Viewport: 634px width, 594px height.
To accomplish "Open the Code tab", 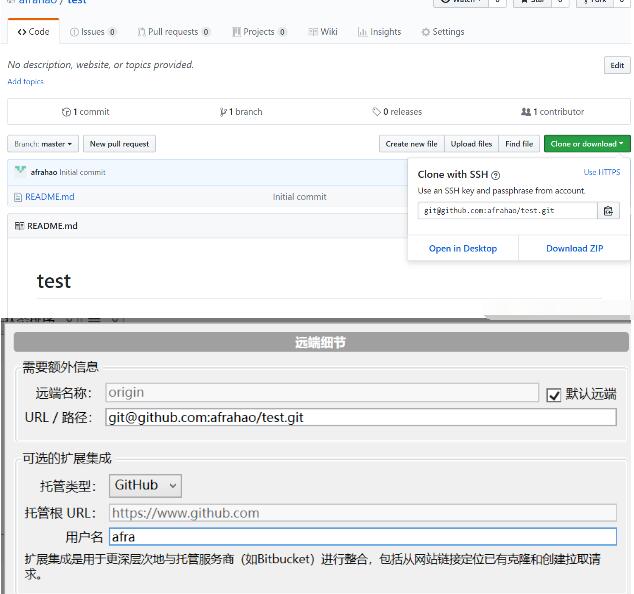I will click(33, 32).
